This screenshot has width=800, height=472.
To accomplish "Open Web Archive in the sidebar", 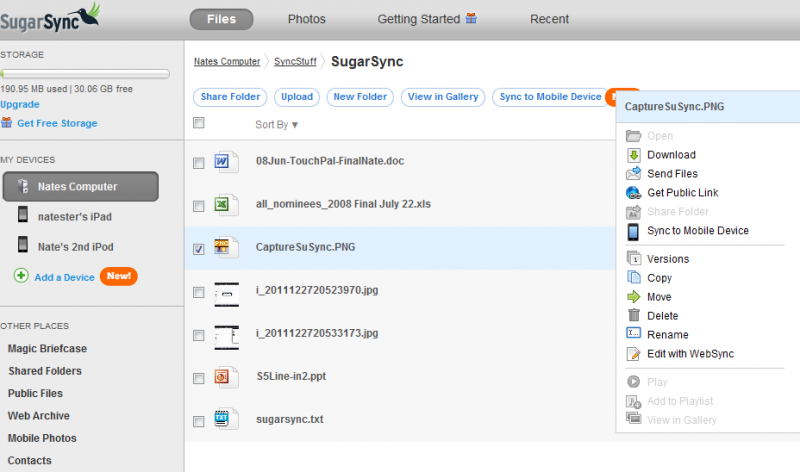I will [39, 416].
